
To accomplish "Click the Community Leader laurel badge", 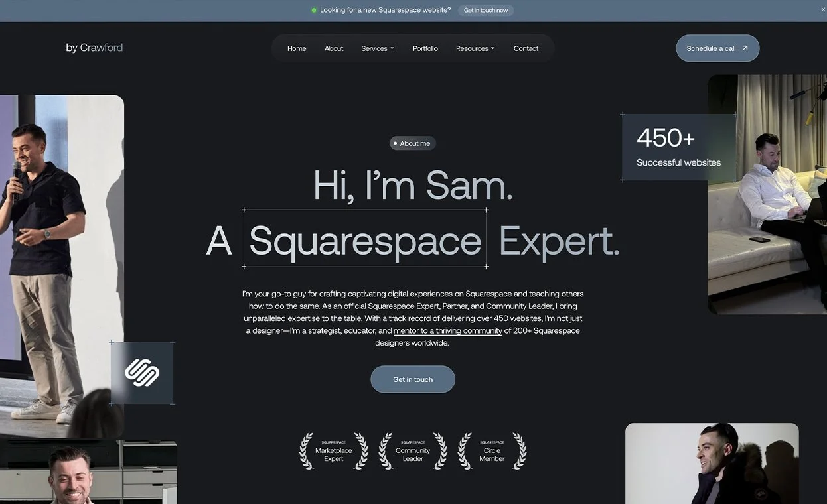I will point(413,451).
